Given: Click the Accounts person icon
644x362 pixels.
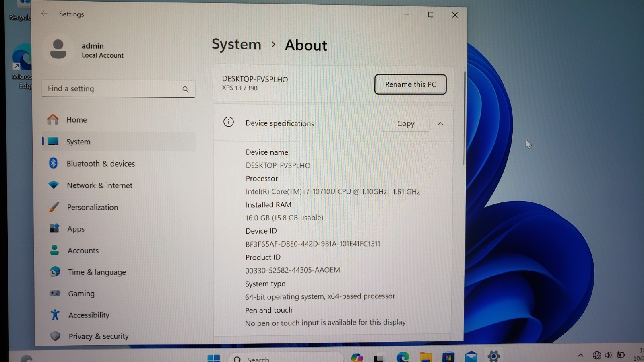Looking at the screenshot, I should 54,250.
